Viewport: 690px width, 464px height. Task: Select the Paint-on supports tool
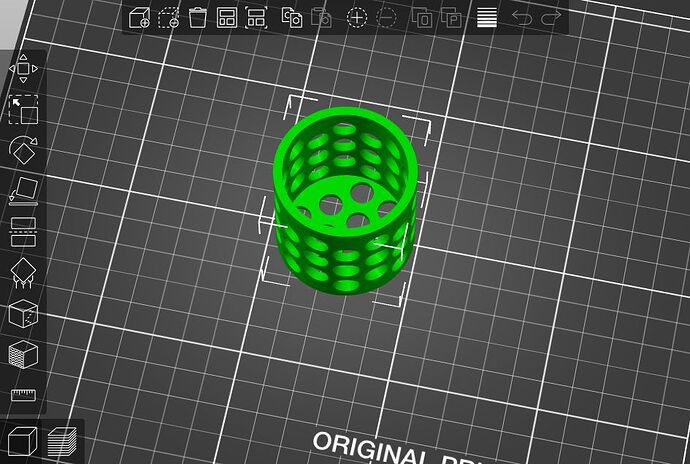tap(23, 273)
